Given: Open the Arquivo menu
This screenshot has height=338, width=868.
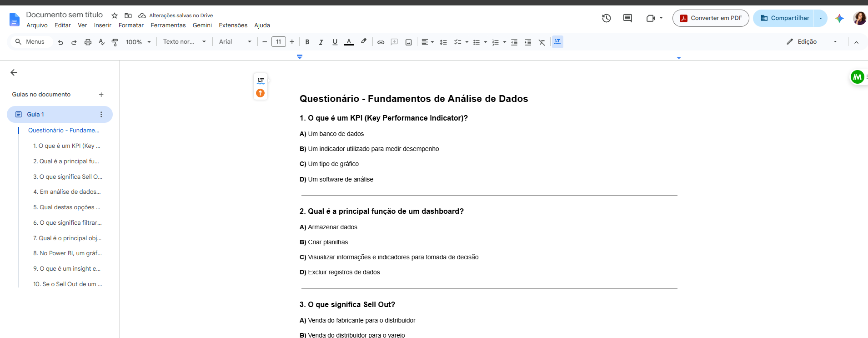Looking at the screenshot, I should (37, 25).
